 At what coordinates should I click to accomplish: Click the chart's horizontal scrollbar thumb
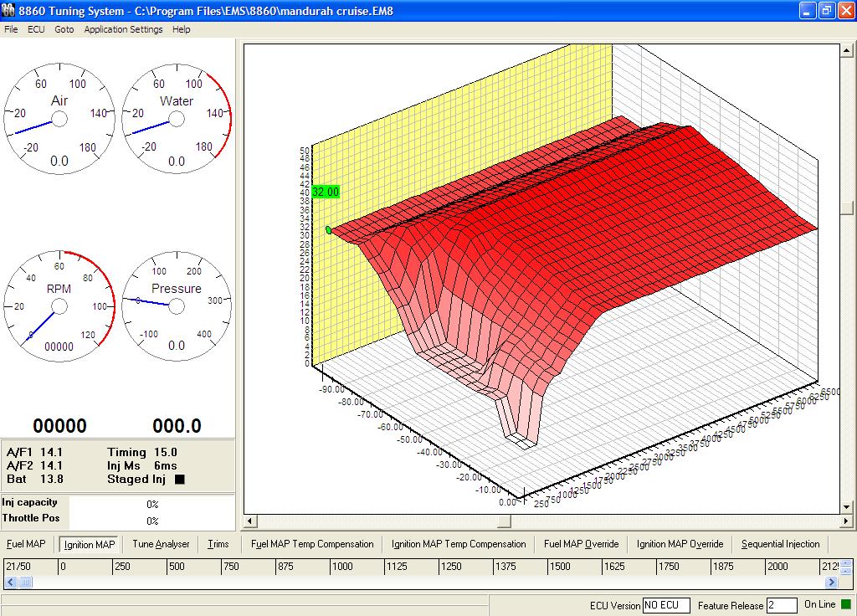pos(503,521)
